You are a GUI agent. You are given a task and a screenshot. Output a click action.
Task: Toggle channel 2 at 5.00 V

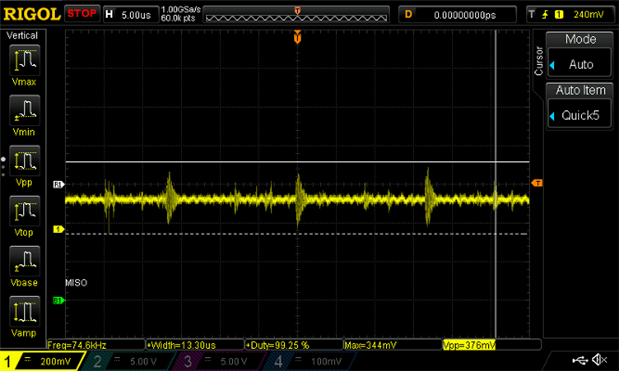[x=128, y=361]
